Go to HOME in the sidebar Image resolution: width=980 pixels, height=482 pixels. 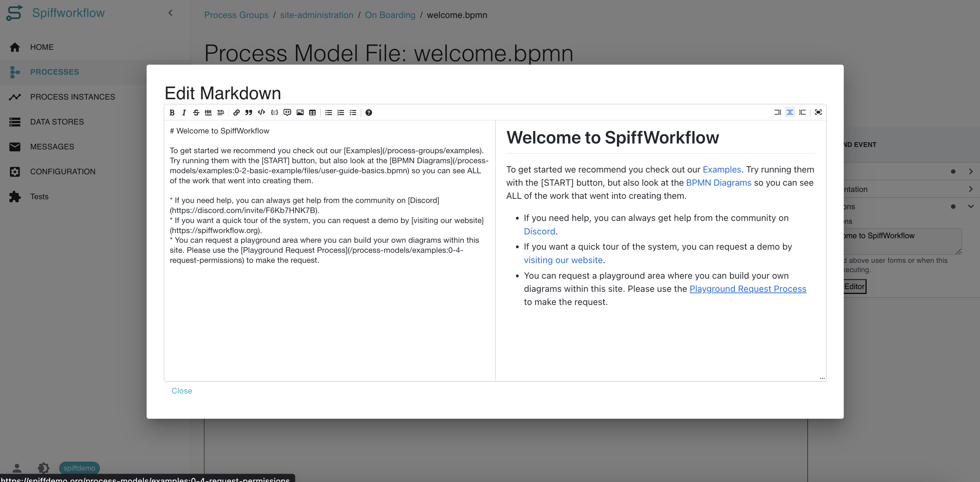[95, 47]
